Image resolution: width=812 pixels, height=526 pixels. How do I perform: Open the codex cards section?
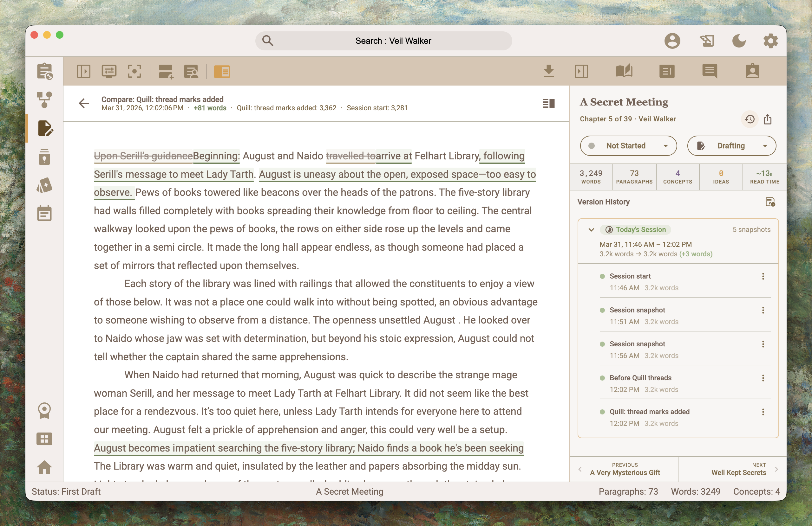(45, 185)
